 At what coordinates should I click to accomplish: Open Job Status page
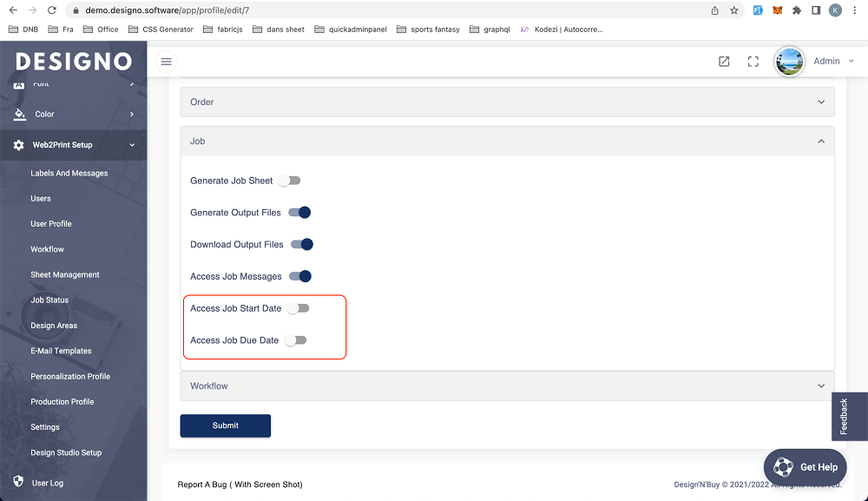[49, 300]
